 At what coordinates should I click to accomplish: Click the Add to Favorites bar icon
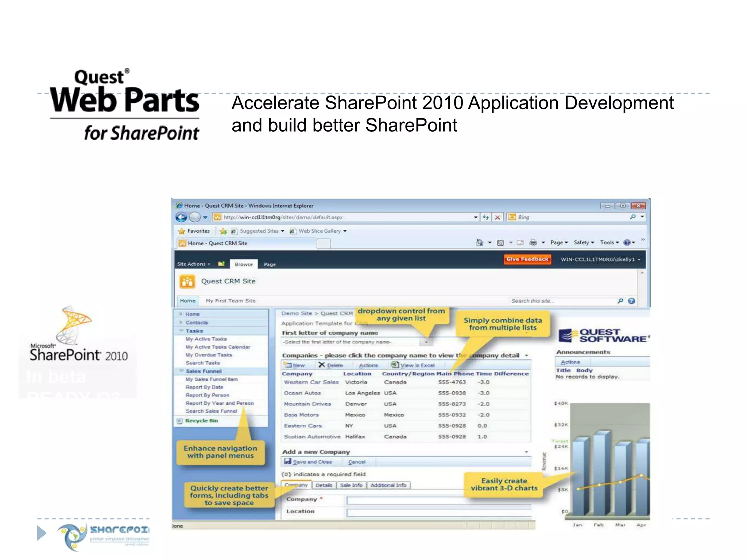(x=223, y=231)
